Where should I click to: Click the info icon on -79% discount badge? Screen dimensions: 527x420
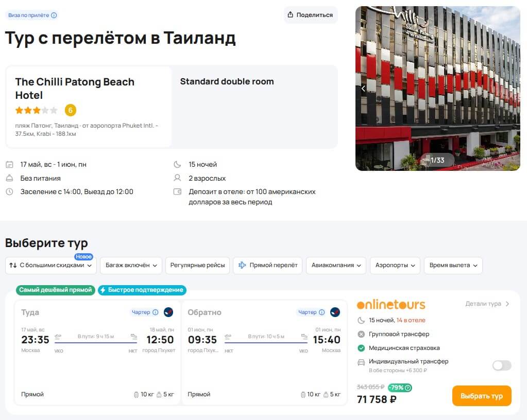[x=407, y=388]
